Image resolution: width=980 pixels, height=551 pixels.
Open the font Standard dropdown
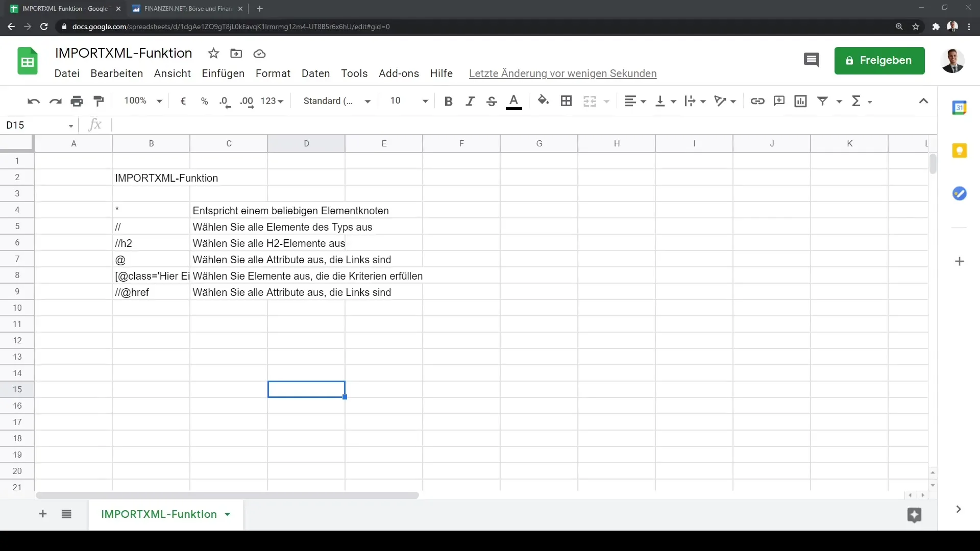(337, 101)
